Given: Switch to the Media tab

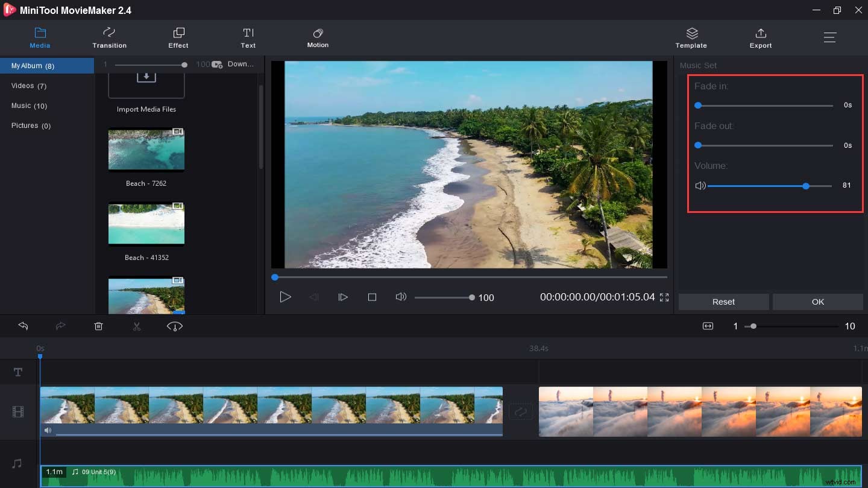Looking at the screenshot, I should [x=40, y=37].
